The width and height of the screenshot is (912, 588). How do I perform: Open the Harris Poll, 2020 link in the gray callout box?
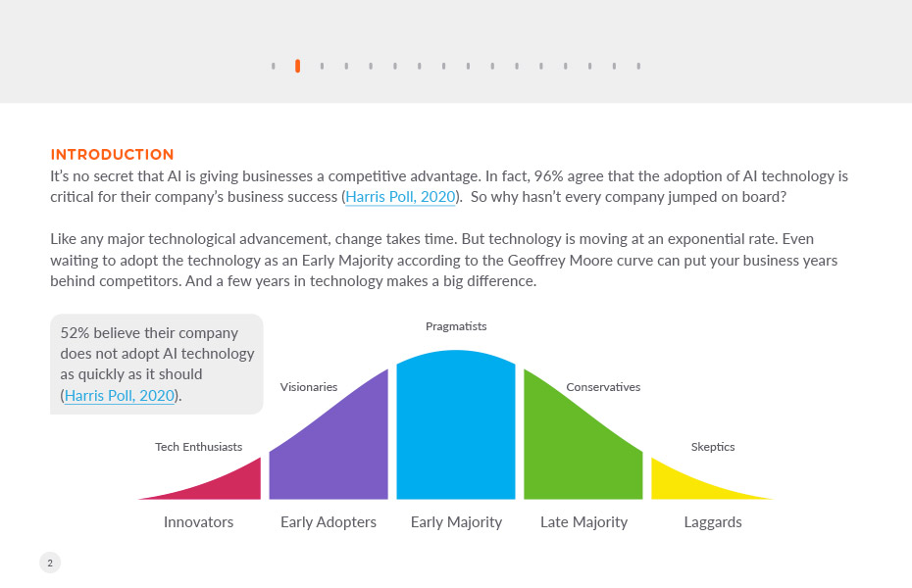[x=120, y=396]
